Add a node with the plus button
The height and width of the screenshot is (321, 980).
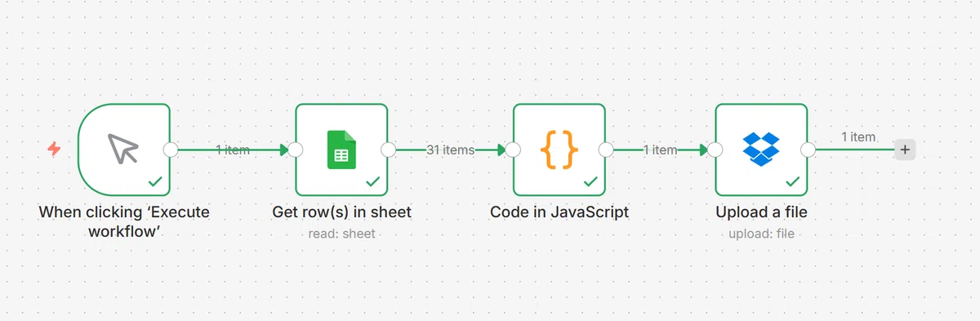[x=904, y=149]
